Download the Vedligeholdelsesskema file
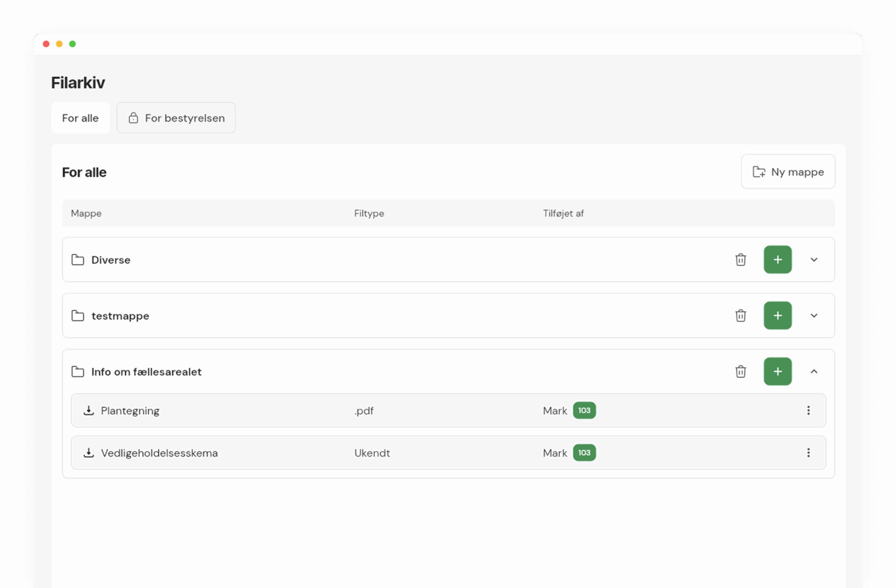This screenshot has width=896, height=588. pos(89,453)
